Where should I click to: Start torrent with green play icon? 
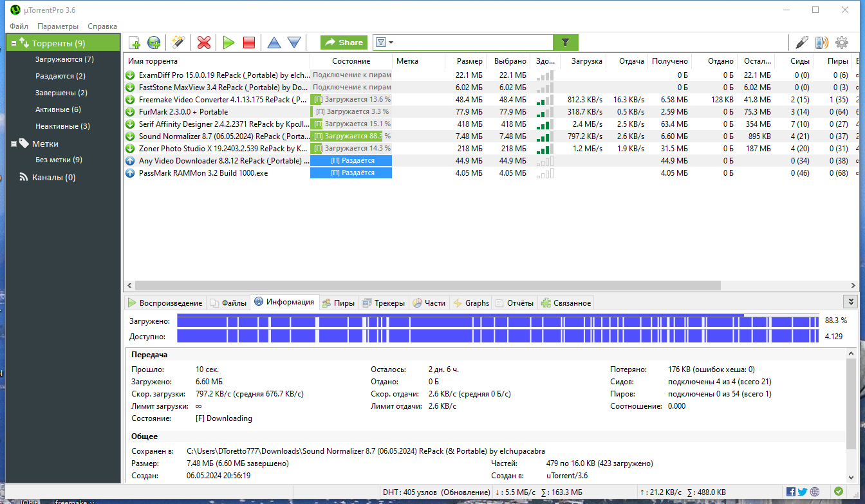click(x=228, y=42)
